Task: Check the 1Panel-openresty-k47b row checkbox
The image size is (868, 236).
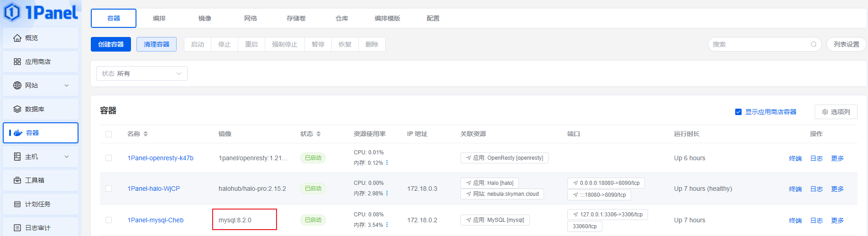Action: (109, 158)
